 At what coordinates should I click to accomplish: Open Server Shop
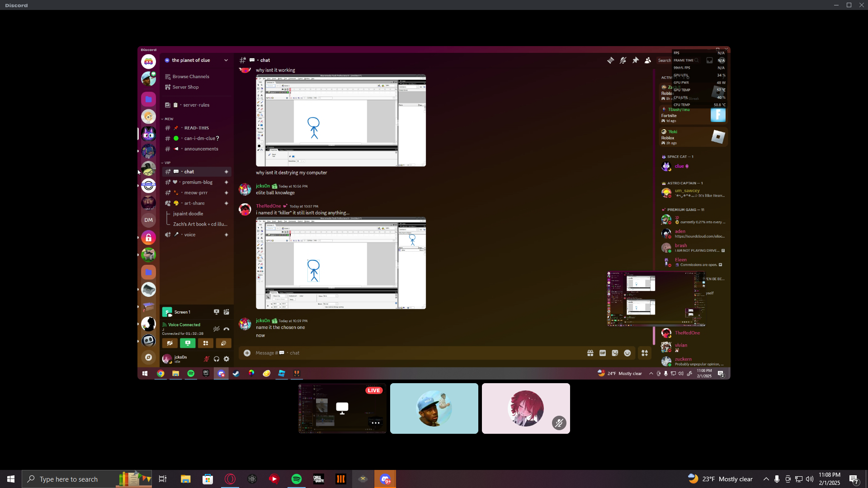coord(185,87)
